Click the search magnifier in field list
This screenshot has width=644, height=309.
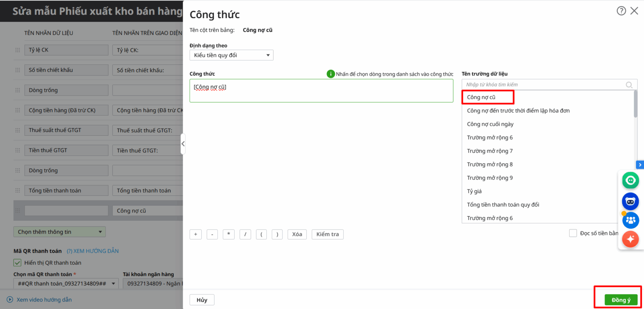pos(629,85)
